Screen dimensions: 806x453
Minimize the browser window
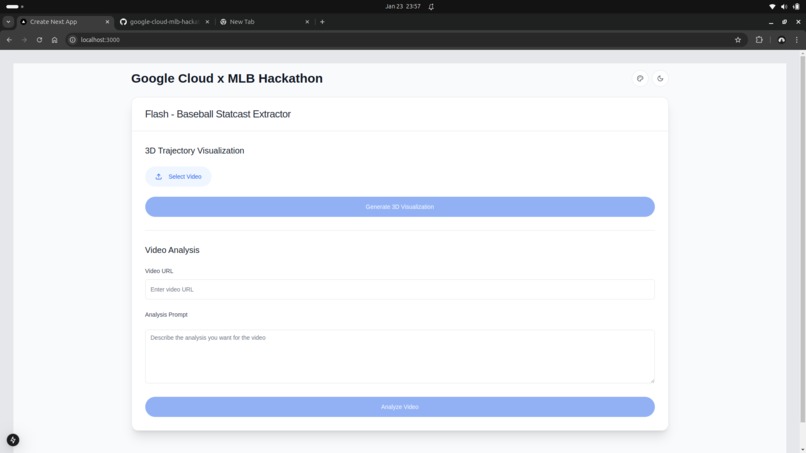771,22
